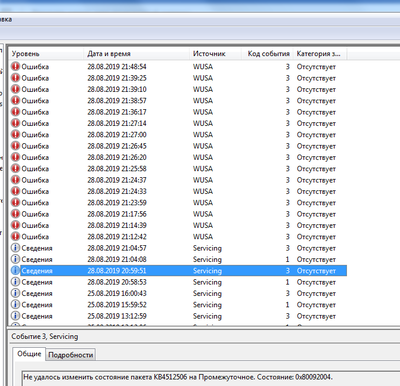This screenshot has width=400, height=386.
Task: Click info icon for 25.08.2019 13:12:59 event
Action: click(x=15, y=316)
